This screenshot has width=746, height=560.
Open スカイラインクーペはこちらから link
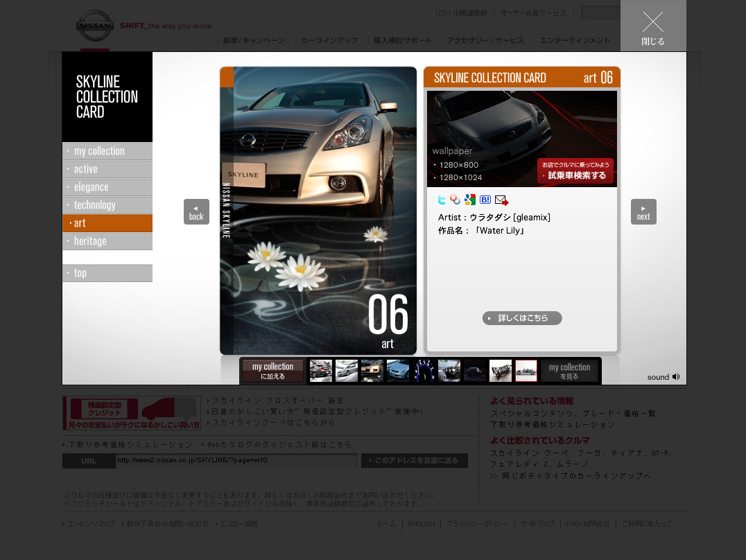[274, 423]
